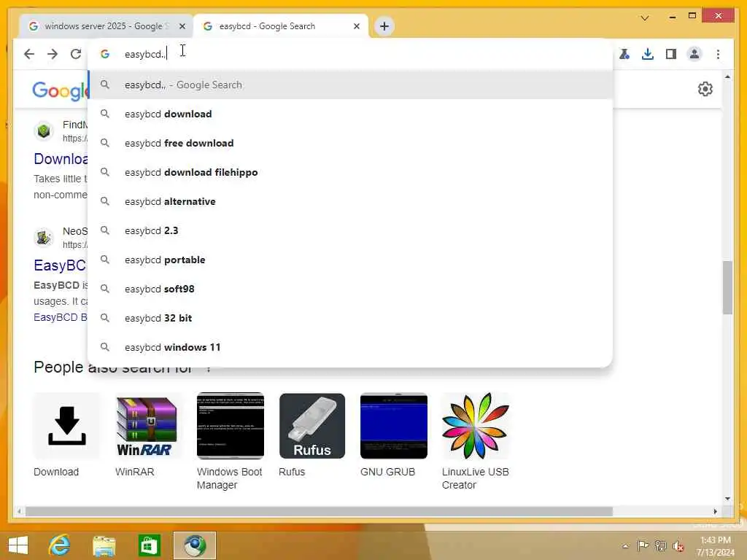Viewport: 747px width, 560px height.
Task: Open the Action Center flag icon
Action: 643,545
